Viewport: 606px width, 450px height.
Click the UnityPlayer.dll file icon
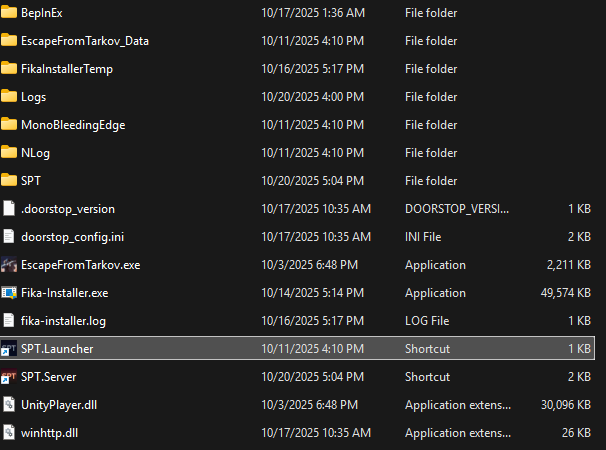click(9, 405)
